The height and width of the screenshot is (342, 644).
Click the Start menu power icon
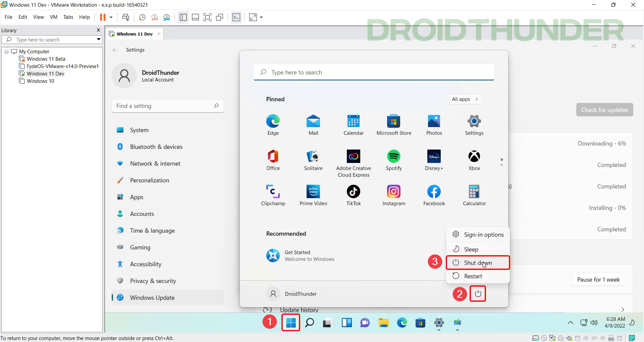478,294
